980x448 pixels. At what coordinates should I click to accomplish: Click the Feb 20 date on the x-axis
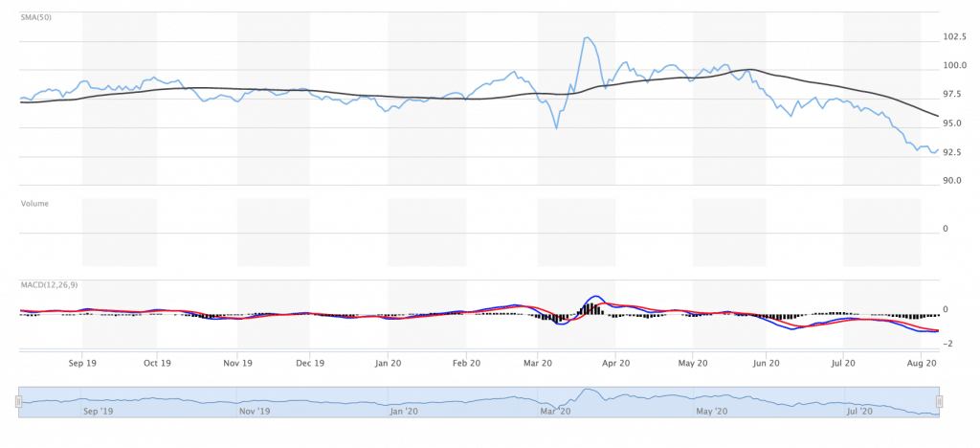pyautogui.click(x=465, y=364)
